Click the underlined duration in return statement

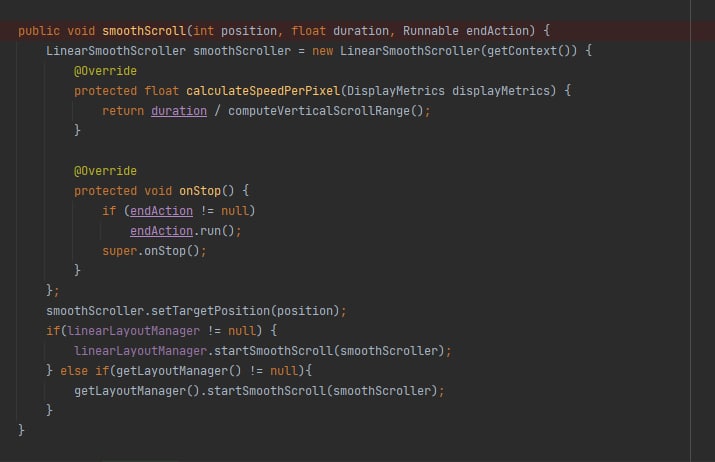tap(179, 111)
